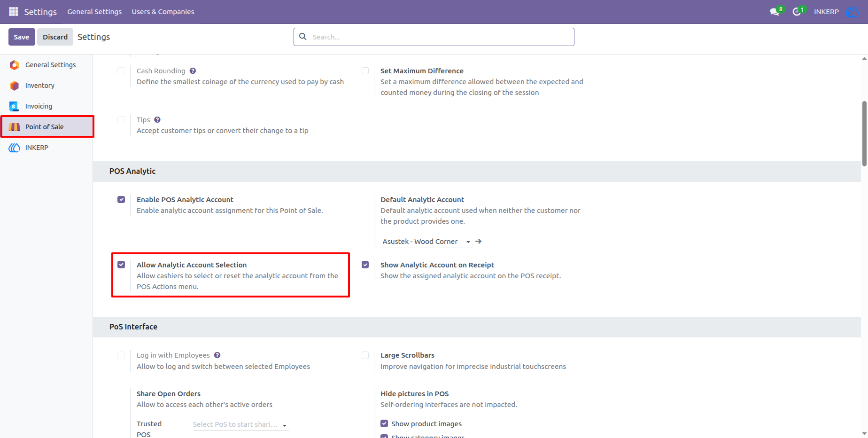868x438 pixels.
Task: Uncheck Show product images
Action: [x=384, y=423]
